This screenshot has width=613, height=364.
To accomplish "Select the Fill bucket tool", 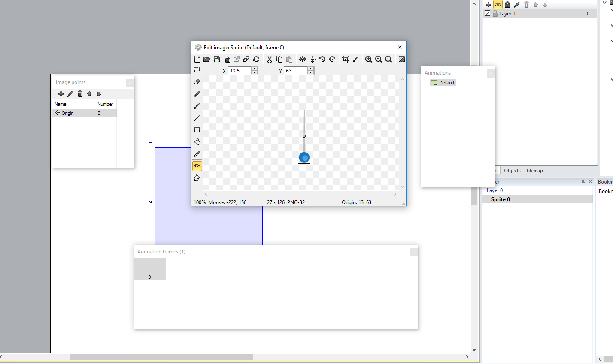I will pyautogui.click(x=197, y=142).
